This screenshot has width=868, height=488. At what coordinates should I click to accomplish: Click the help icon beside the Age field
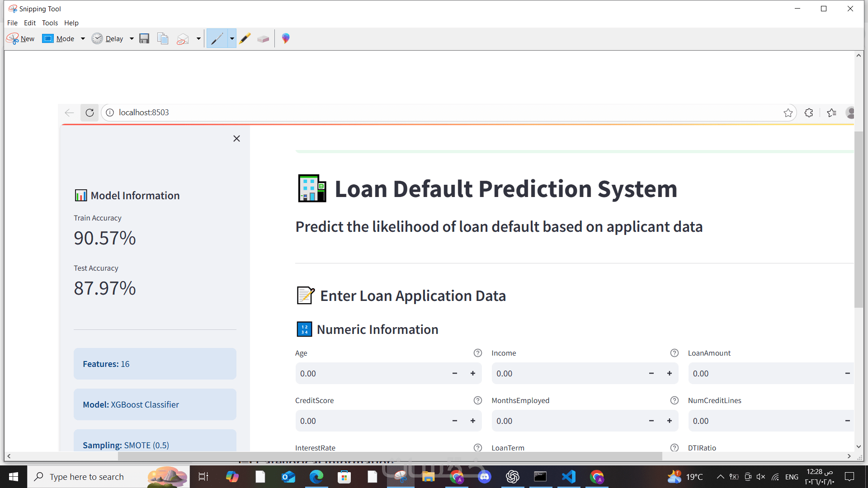[x=477, y=353]
